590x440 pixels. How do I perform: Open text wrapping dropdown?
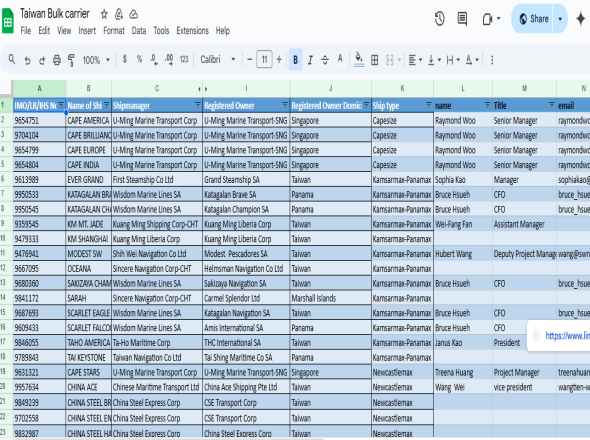(453, 60)
